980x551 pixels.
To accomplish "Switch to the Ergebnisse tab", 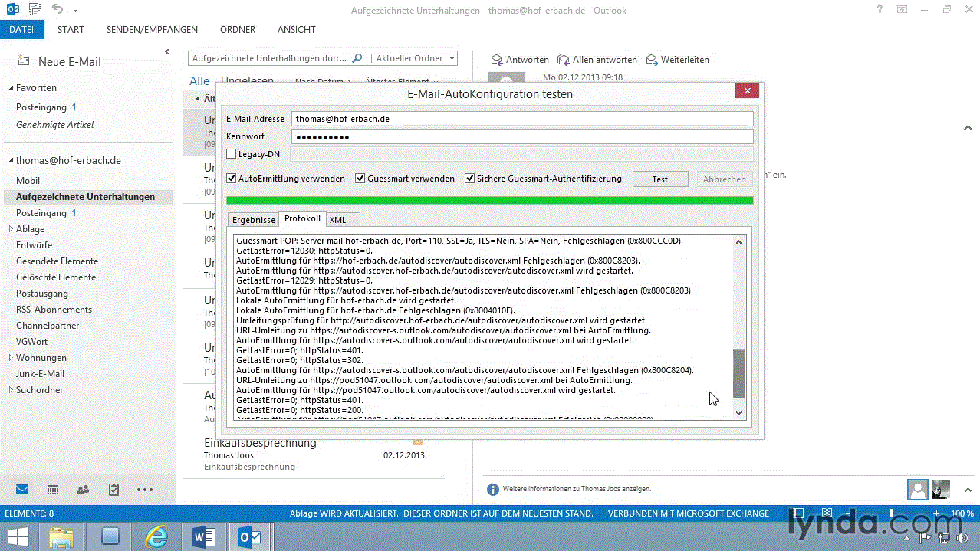I will tap(253, 220).
